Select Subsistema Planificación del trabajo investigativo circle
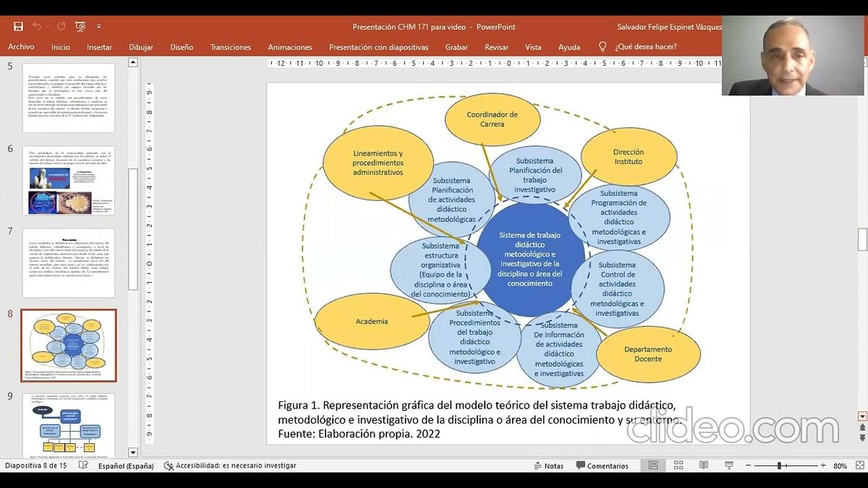 click(x=535, y=175)
